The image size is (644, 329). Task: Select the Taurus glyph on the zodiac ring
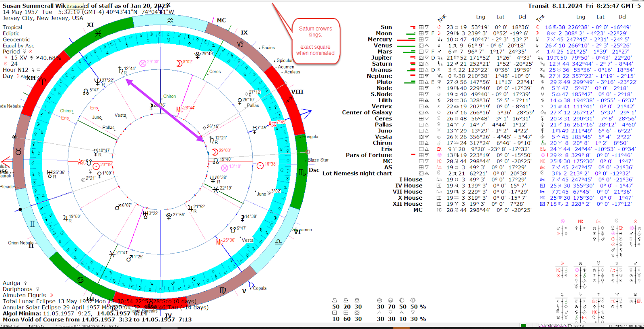pos(18,152)
